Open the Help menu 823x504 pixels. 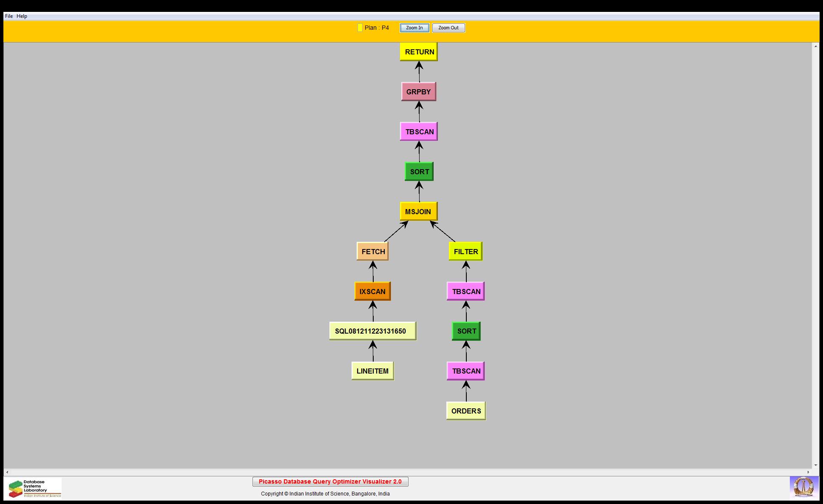tap(22, 16)
